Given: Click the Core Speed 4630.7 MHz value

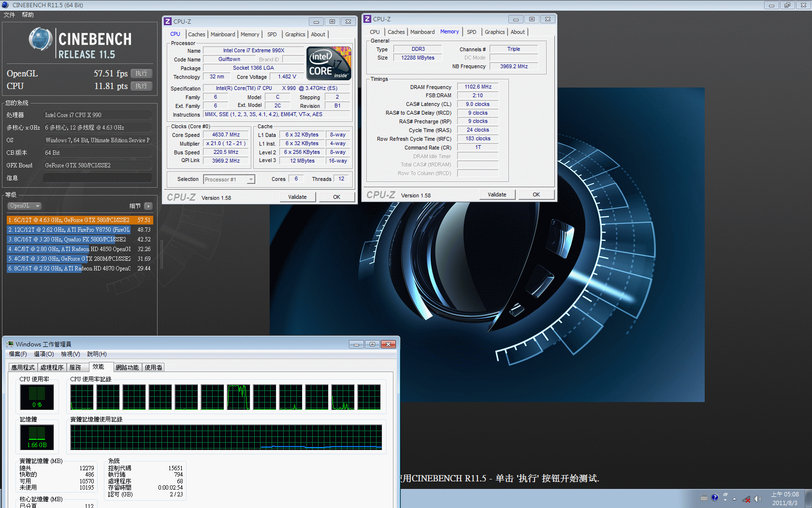Looking at the screenshot, I should coord(226,135).
